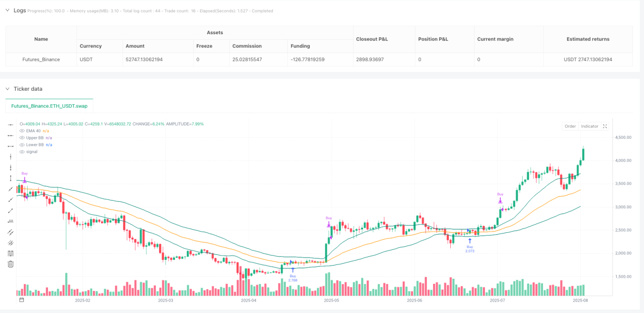Image resolution: width=644 pixels, height=313 pixels.
Task: Toggle fullscreen chart icon
Action: click(605, 126)
